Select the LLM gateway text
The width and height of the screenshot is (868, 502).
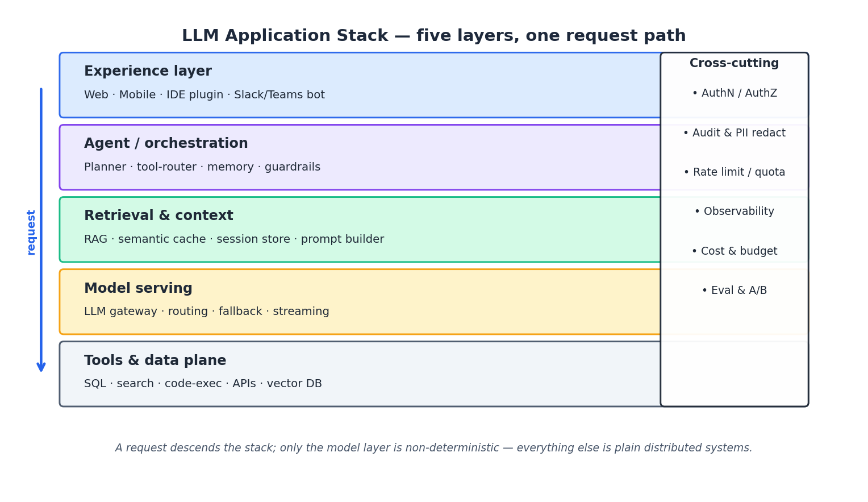coord(120,311)
